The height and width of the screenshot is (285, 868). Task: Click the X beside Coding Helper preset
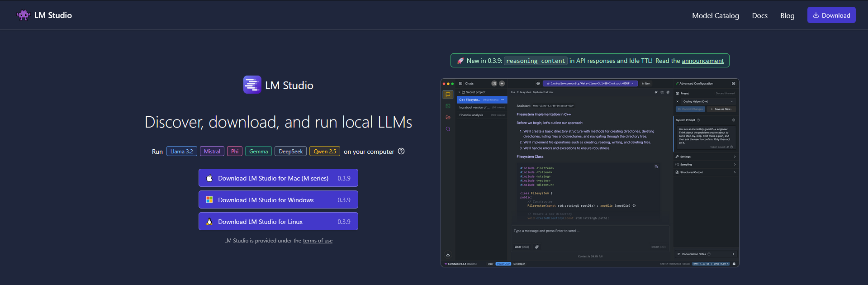[x=677, y=101]
